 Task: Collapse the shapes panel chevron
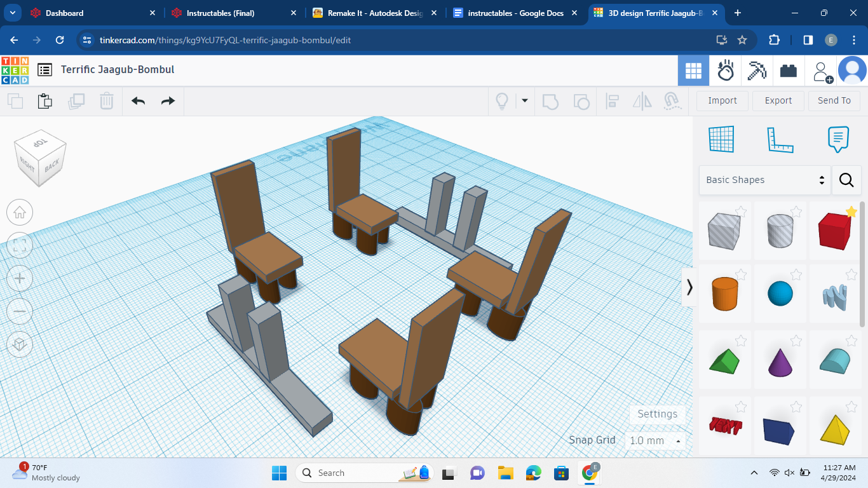click(x=689, y=287)
